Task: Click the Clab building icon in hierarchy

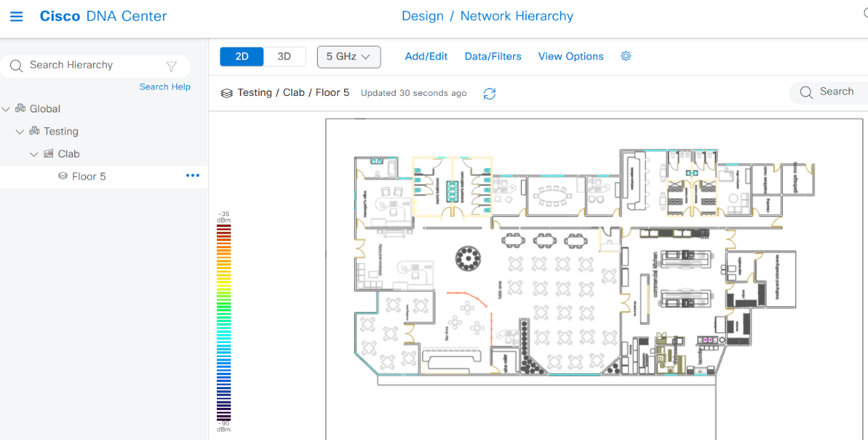Action: click(49, 153)
